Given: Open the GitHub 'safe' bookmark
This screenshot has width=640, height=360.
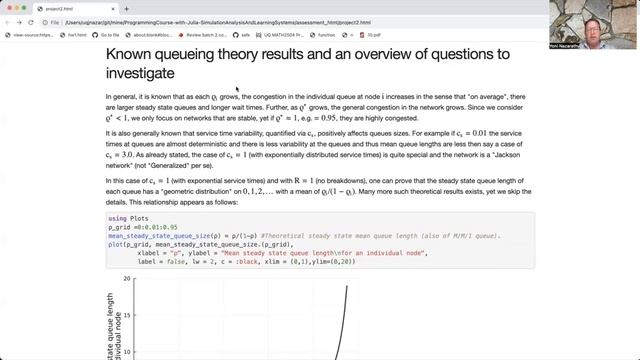Looking at the screenshot, I should tap(241, 35).
